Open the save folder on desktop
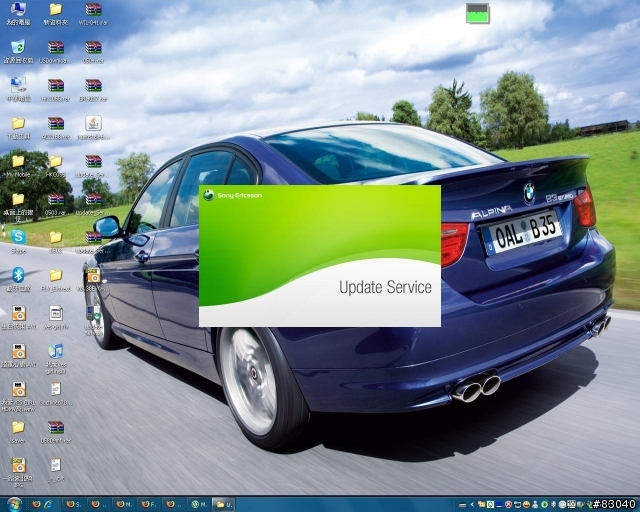 point(18,432)
